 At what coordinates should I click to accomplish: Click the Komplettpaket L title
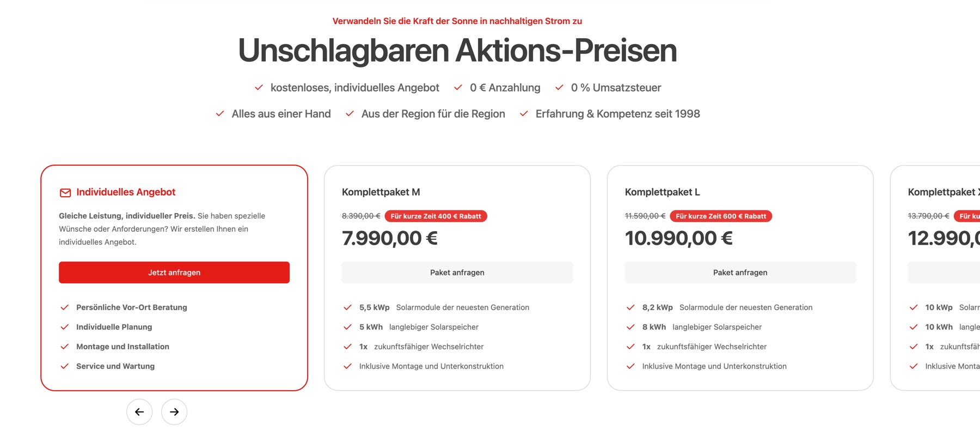[x=663, y=192]
